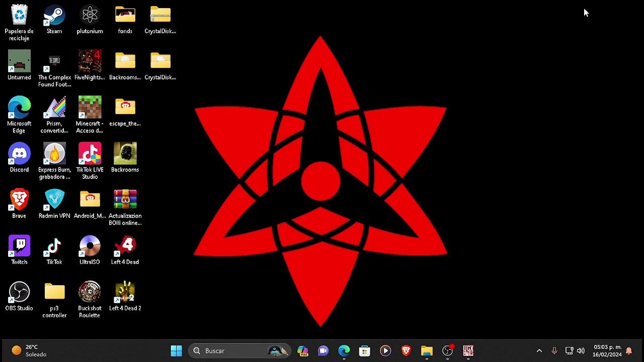Open the purple chat camera taskbar icon
The image size is (644, 362).
[x=323, y=351]
